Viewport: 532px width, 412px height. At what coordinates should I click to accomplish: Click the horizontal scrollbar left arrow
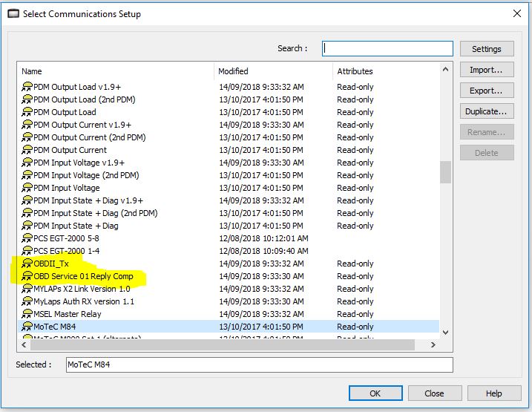click(24, 344)
